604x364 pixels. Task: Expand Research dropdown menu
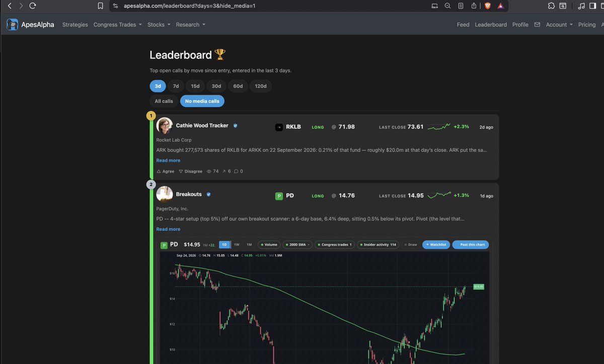click(191, 24)
